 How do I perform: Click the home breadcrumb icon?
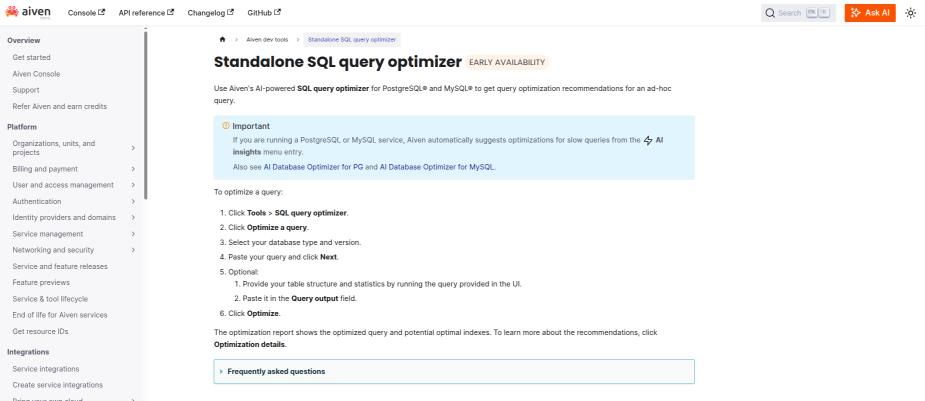click(221, 40)
